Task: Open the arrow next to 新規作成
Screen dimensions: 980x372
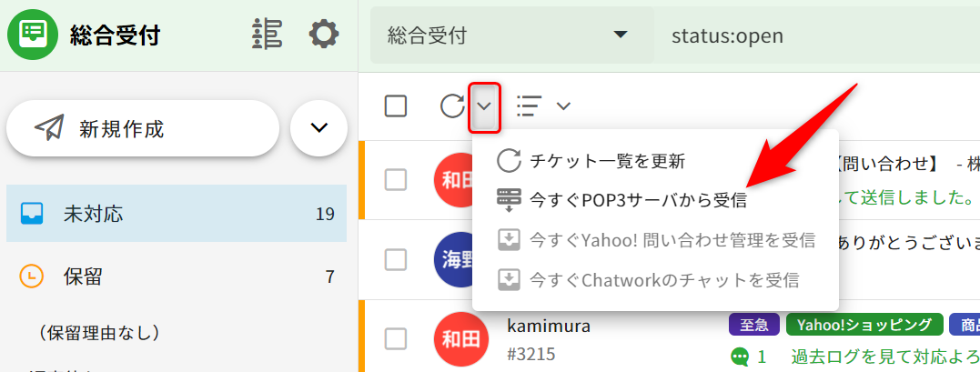Action: [318, 128]
